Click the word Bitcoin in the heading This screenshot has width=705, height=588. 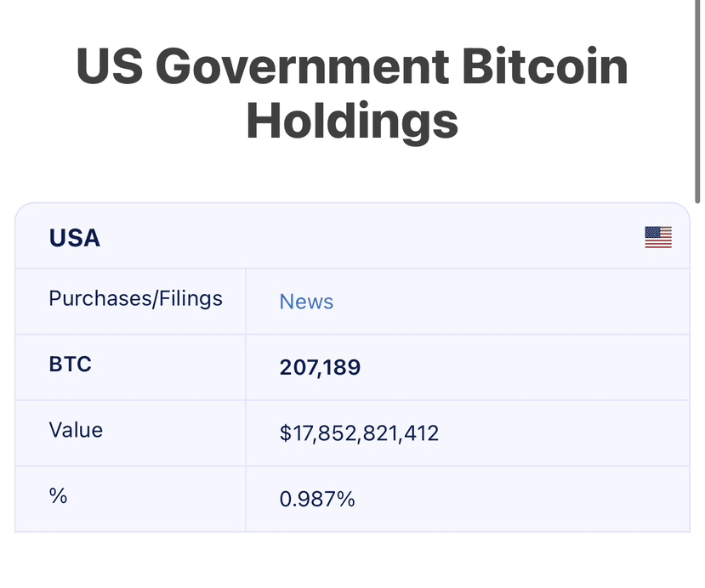pyautogui.click(x=544, y=66)
